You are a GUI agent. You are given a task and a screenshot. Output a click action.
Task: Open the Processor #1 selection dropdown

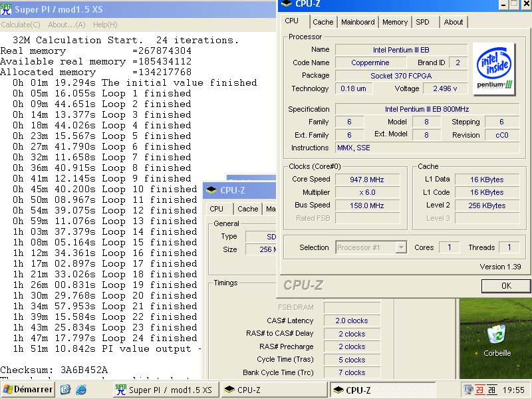click(401, 247)
